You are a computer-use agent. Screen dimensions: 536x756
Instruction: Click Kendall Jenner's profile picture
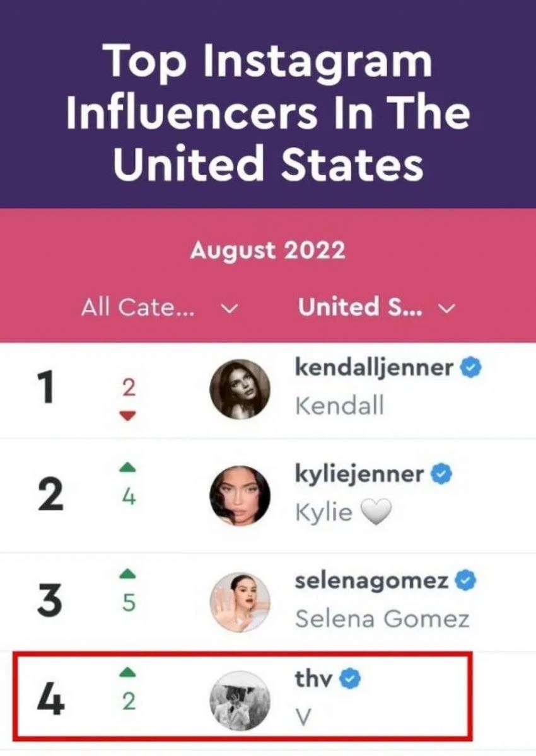coord(240,389)
